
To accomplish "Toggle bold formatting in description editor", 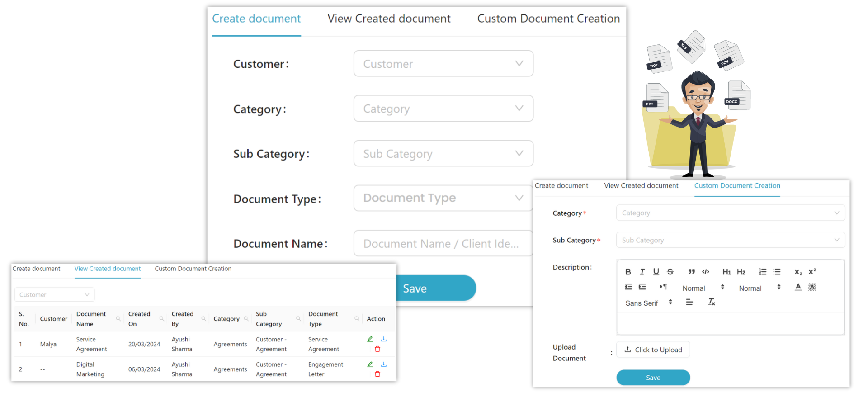I will [628, 272].
